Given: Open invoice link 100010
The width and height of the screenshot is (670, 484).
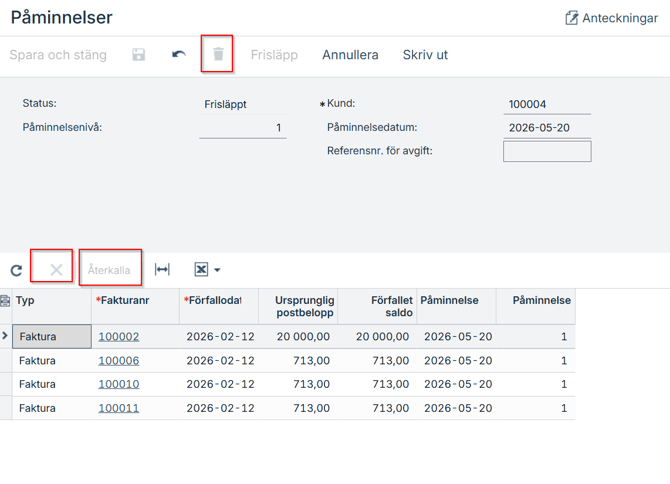Looking at the screenshot, I should (x=119, y=384).
